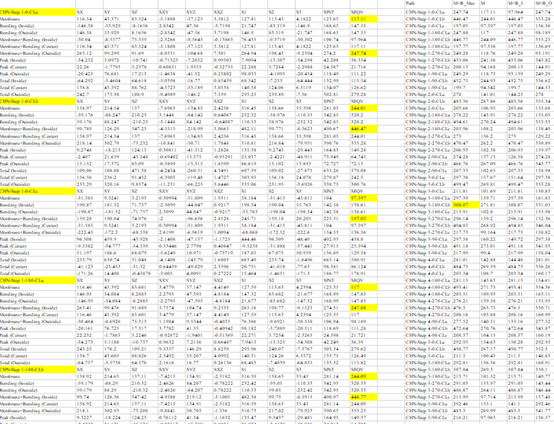Viewport: 554px width, 424px height.
Task: Select 435.06 in the M+B_Max column
Action: (x=459, y=60)
